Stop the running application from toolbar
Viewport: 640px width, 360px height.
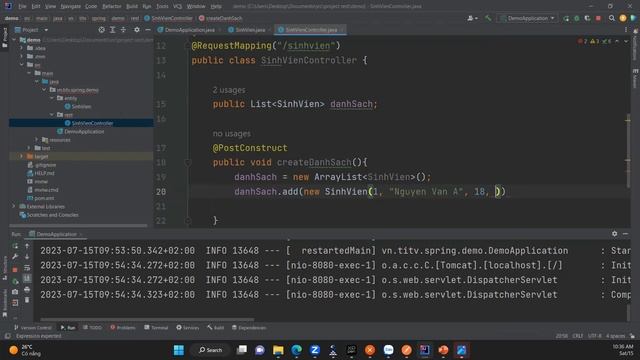point(598,18)
